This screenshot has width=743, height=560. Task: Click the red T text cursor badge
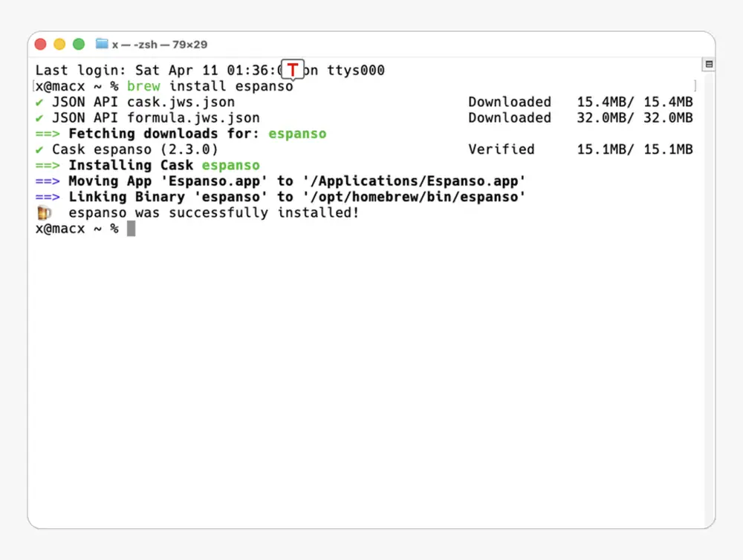pyautogui.click(x=293, y=70)
